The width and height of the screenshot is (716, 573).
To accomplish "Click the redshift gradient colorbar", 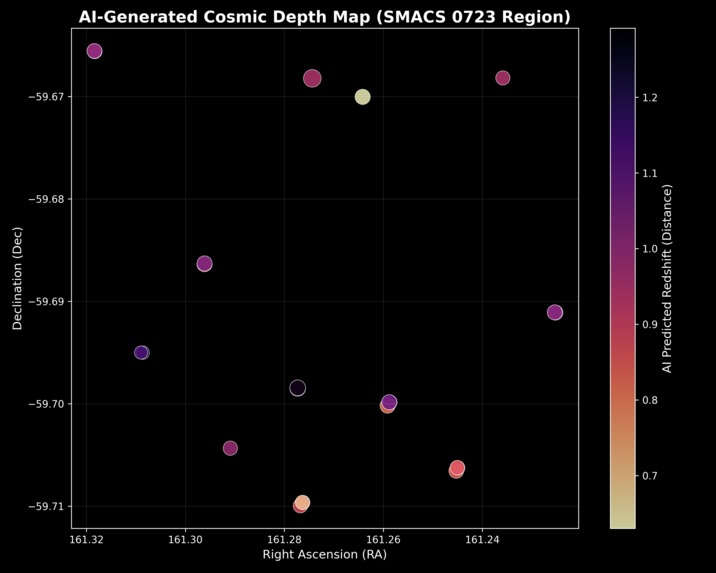I will pyautogui.click(x=622, y=278).
